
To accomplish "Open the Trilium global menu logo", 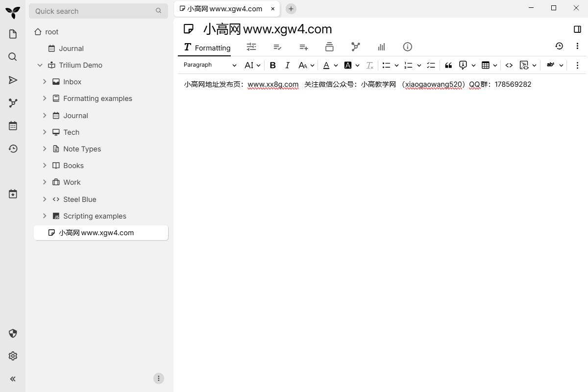I will click(13, 12).
